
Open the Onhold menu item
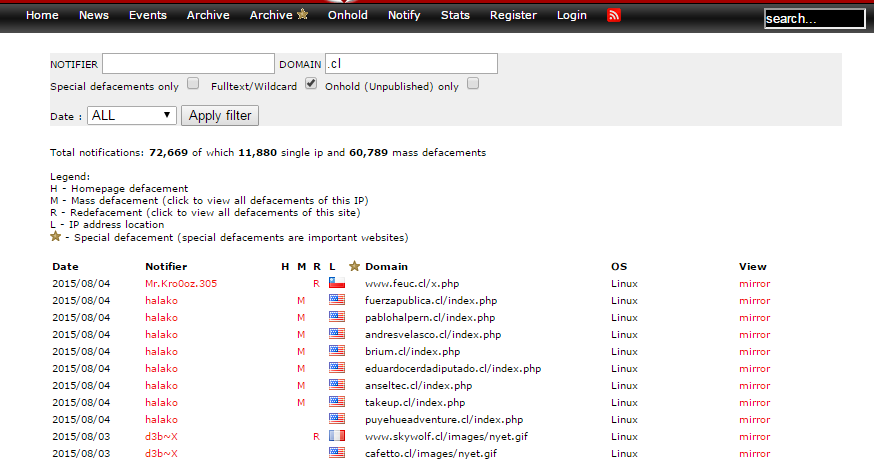click(348, 15)
